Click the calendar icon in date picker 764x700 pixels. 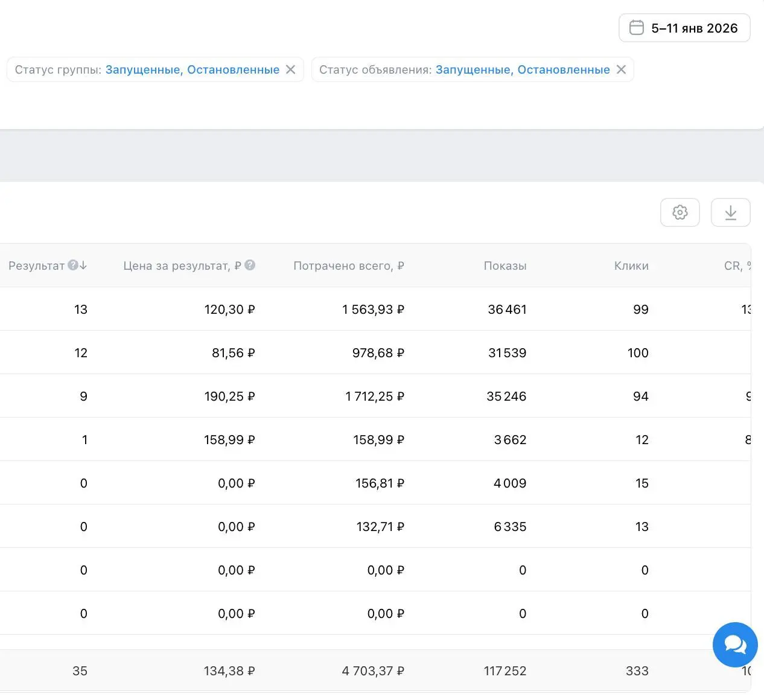point(637,28)
